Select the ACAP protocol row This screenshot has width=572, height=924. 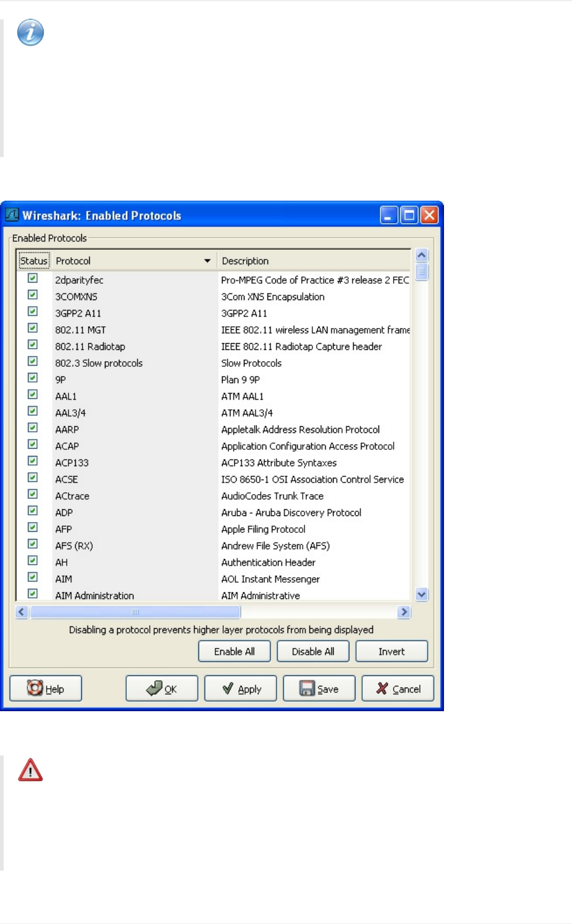(x=214, y=446)
